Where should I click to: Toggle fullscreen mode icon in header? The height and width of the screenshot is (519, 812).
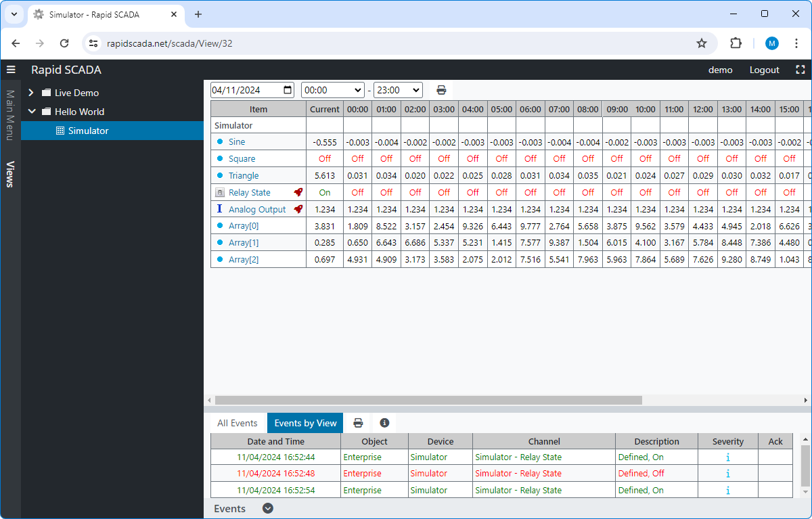(800, 70)
